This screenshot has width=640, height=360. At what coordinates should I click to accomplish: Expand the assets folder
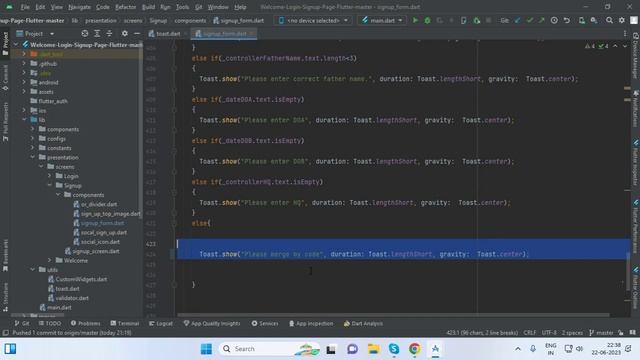click(x=24, y=91)
